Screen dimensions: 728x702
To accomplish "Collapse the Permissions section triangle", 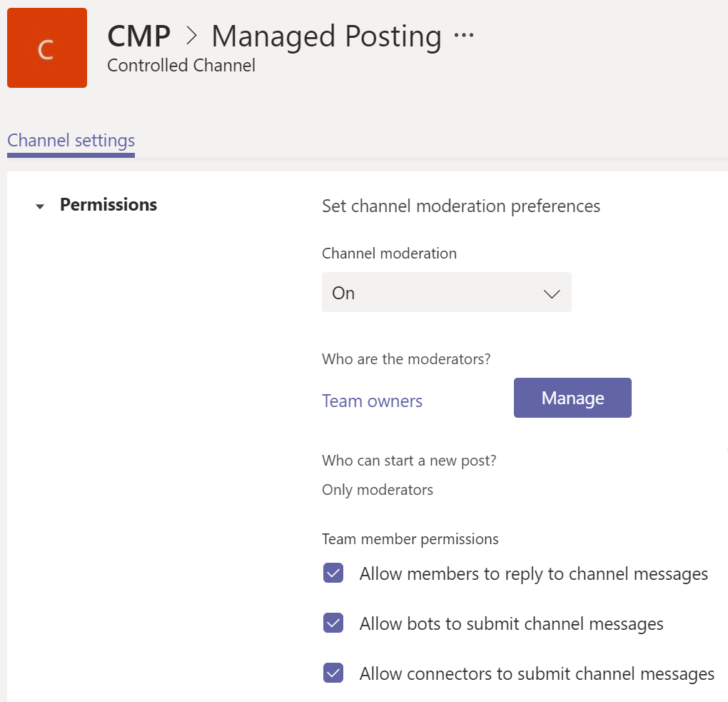I will 40,206.
